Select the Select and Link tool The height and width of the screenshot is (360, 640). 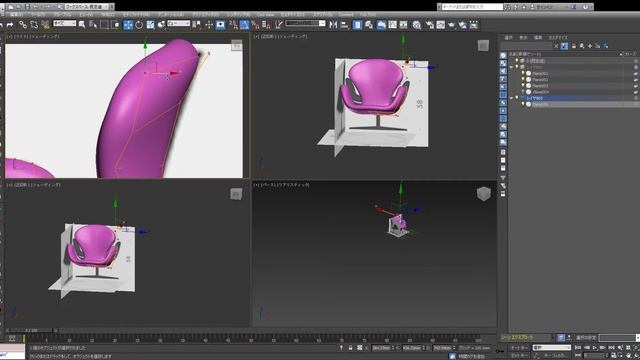23,25
